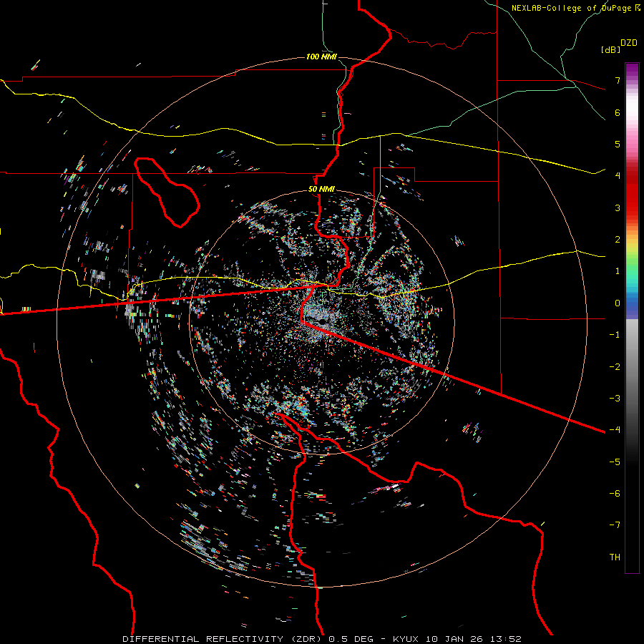This screenshot has height=644, width=644.
Task: Click the 3 value on color scale
Action: 618,208
